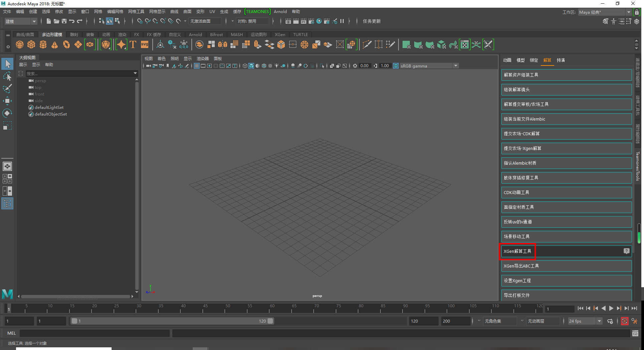The width and height of the screenshot is (644, 350).
Task: Click the SVG import shelf icon
Action: click(145, 44)
